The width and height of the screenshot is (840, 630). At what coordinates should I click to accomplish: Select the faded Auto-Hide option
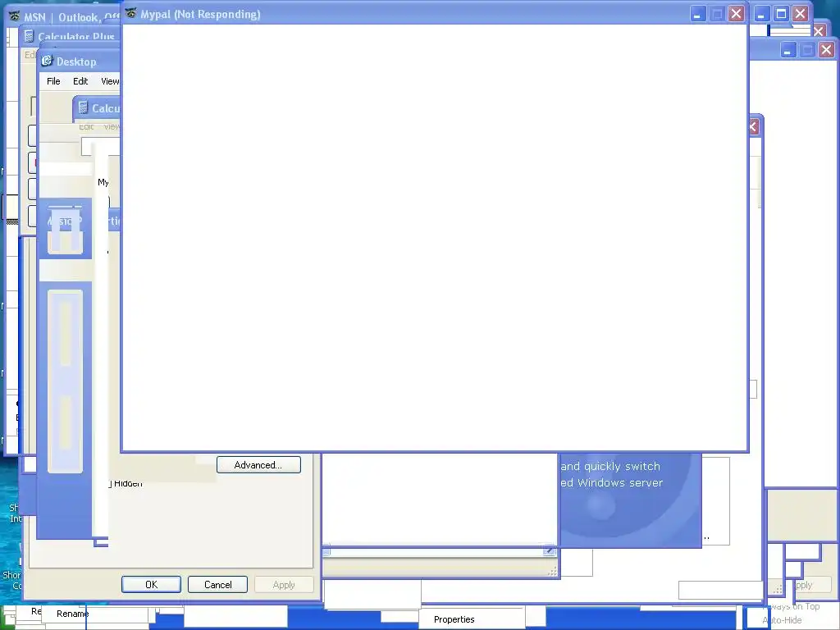pos(783,620)
